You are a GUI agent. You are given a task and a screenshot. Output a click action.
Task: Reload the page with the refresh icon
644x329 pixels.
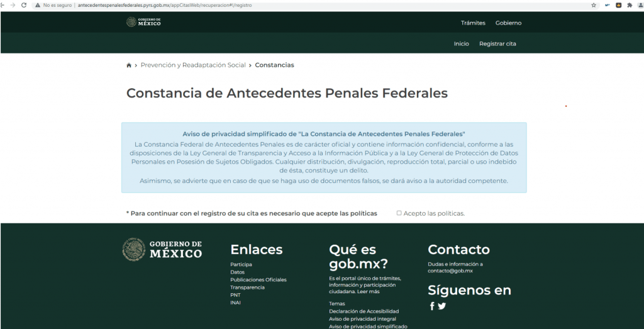[x=24, y=5]
